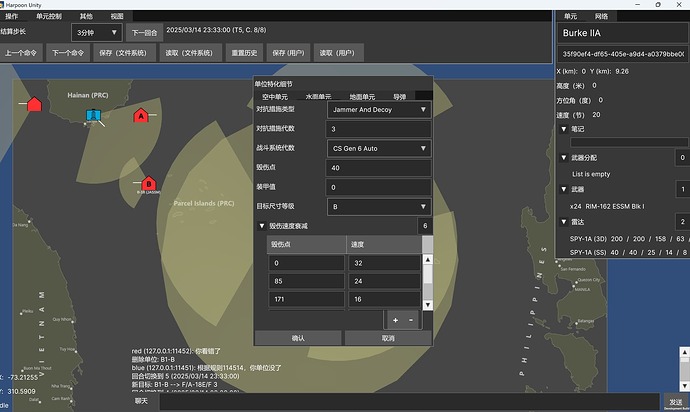Open the 操作 menu
This screenshot has height=412, width=690.
pyautogui.click(x=12, y=16)
